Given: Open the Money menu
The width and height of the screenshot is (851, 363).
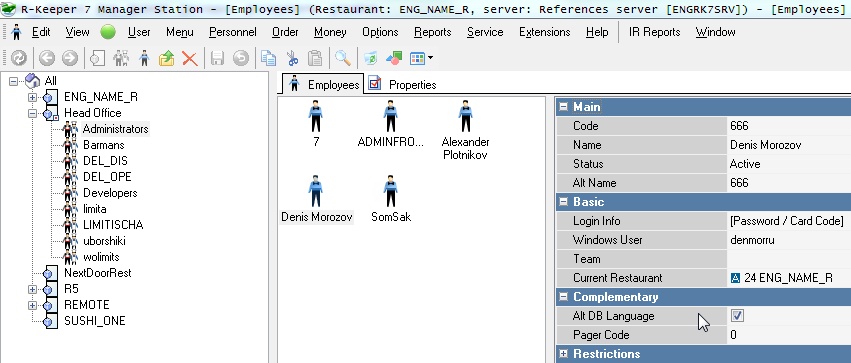Looking at the screenshot, I should click(330, 32).
